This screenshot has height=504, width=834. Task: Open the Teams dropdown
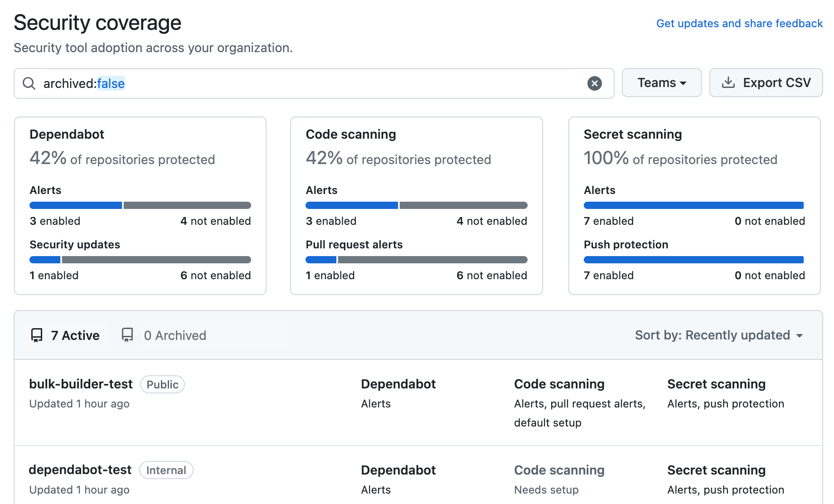click(x=661, y=82)
